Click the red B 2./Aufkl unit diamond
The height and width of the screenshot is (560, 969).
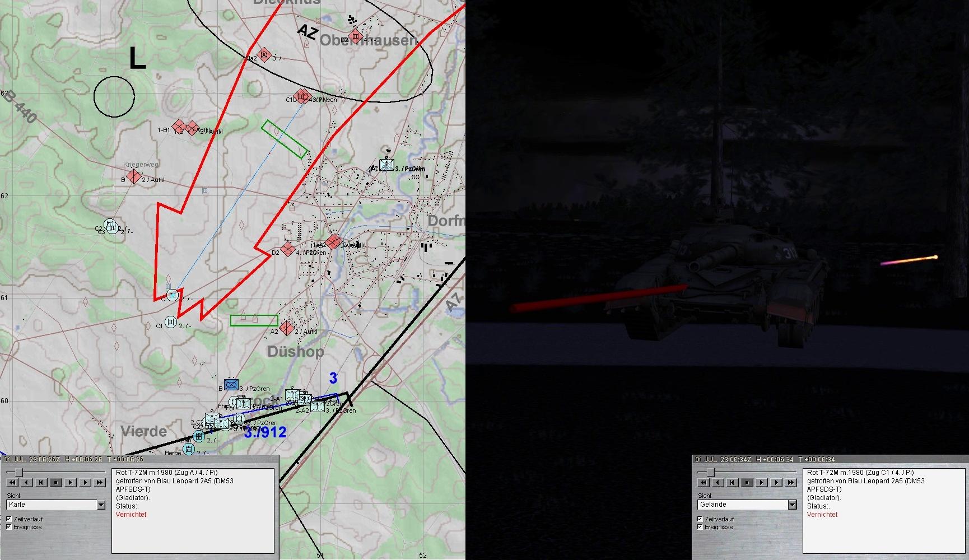(133, 177)
